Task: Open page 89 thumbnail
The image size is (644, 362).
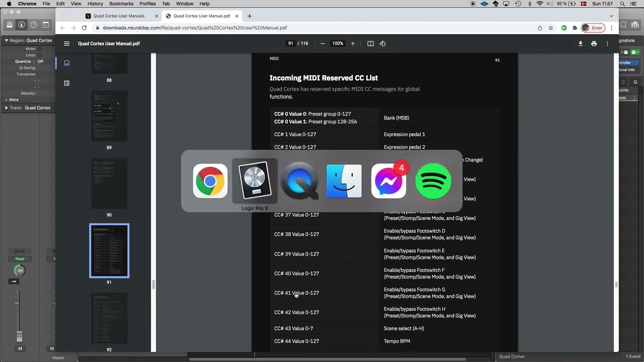Action: point(109,116)
